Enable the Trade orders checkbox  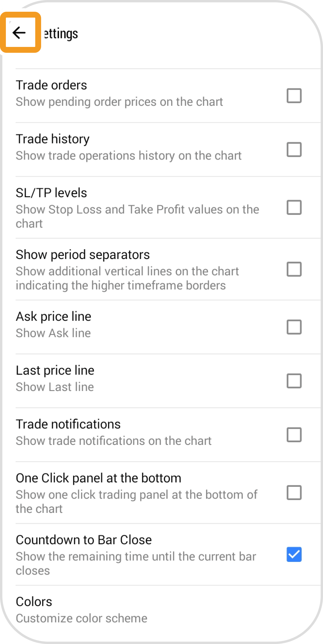(294, 96)
